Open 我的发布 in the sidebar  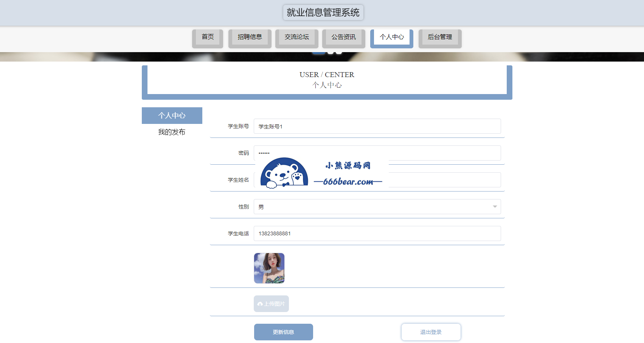[x=172, y=132]
